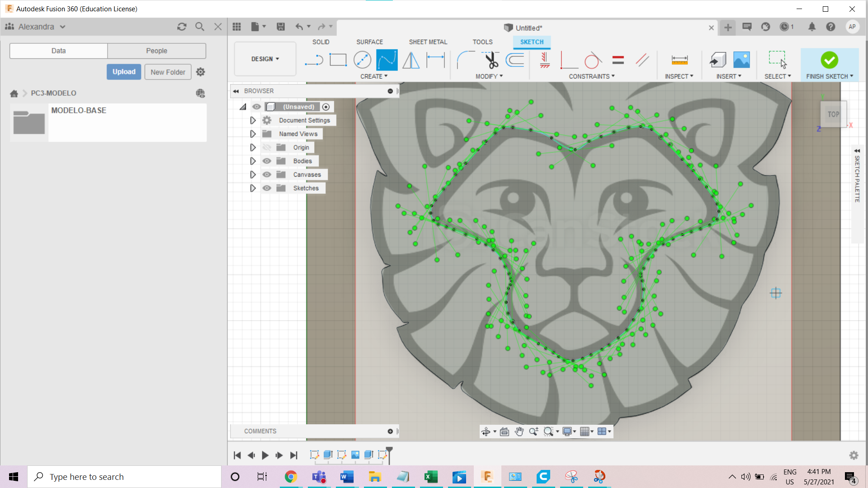The width and height of the screenshot is (868, 488).
Task: Expand the Document Settings node
Action: tap(253, 121)
